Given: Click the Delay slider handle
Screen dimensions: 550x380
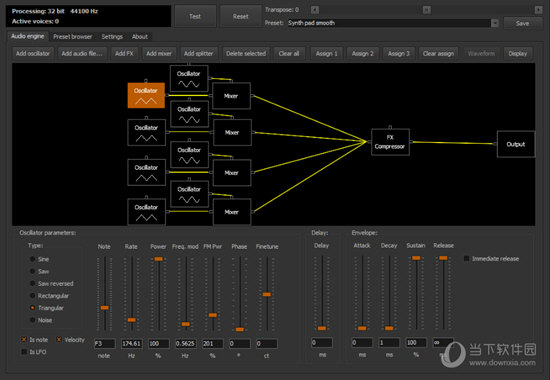Looking at the screenshot, I should [x=322, y=328].
